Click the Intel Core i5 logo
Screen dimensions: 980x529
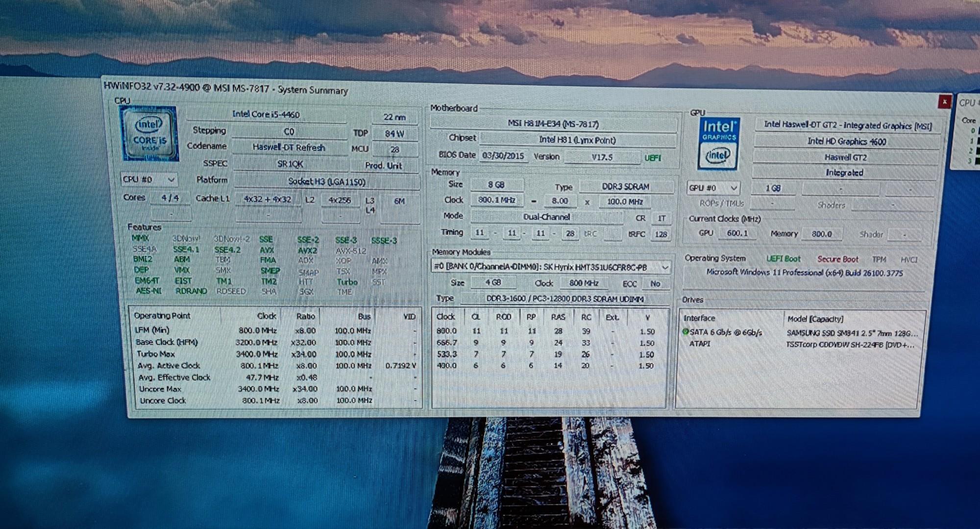pos(150,133)
